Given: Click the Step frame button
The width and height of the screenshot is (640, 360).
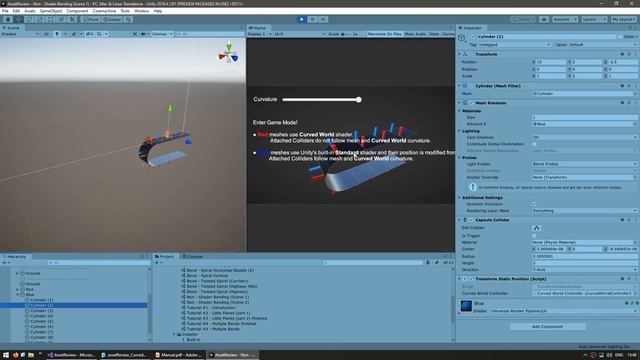Looking at the screenshot, I should click(323, 19).
